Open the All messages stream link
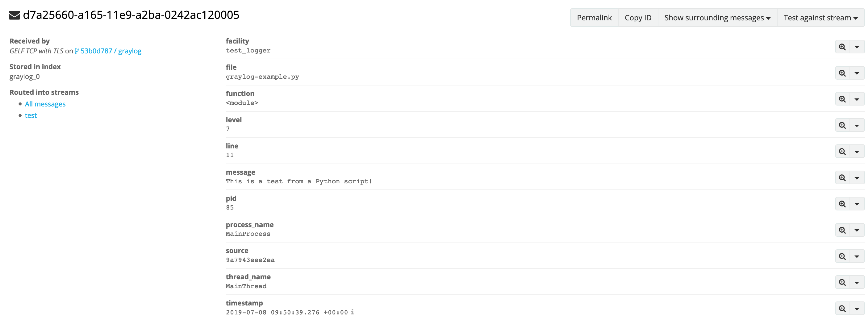This screenshot has height=332, width=868. (x=45, y=104)
